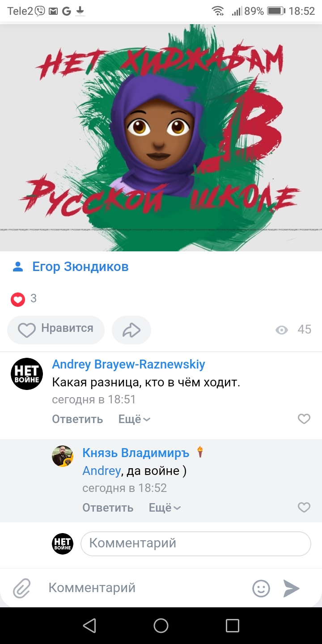Expand Ещё menu under Князь Владимиръ's reply
The image size is (322, 644).
pyautogui.click(x=165, y=508)
